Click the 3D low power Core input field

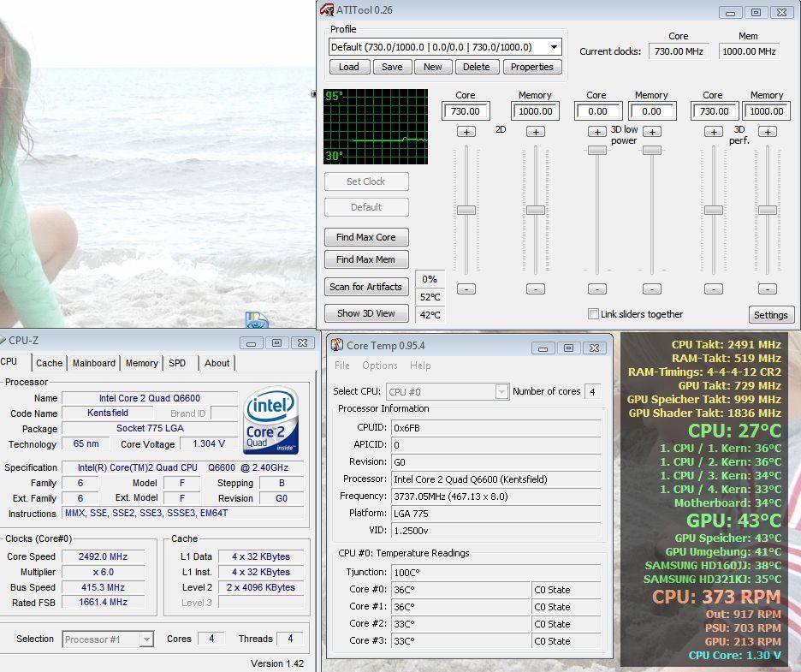click(x=597, y=111)
